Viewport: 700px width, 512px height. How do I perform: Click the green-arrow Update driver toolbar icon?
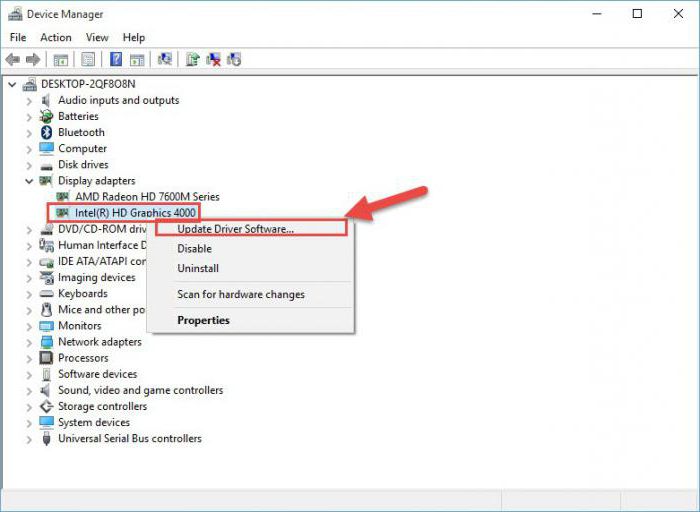(x=193, y=60)
